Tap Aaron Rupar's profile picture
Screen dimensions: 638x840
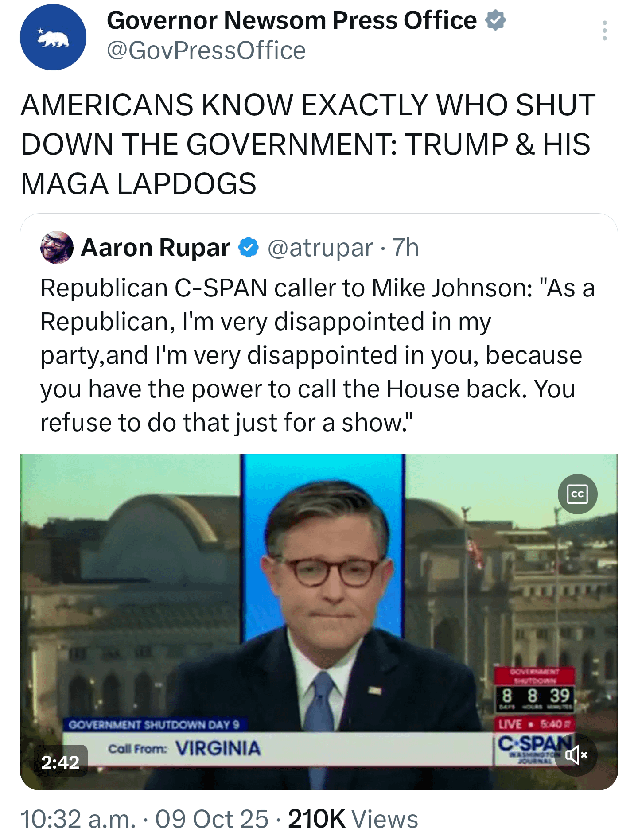[x=57, y=247]
